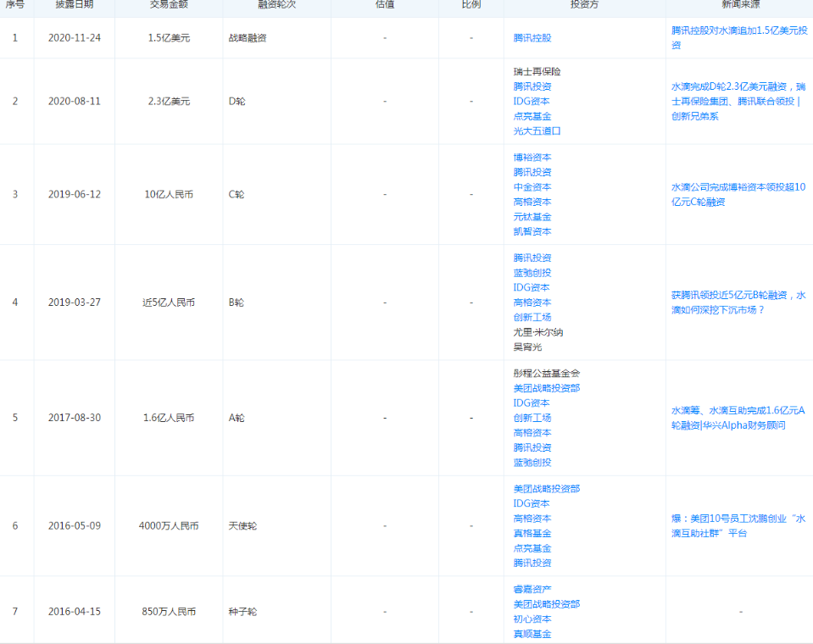This screenshot has width=813, height=644.
Task: Select date cell 2019-06-12
Action: [x=74, y=194]
